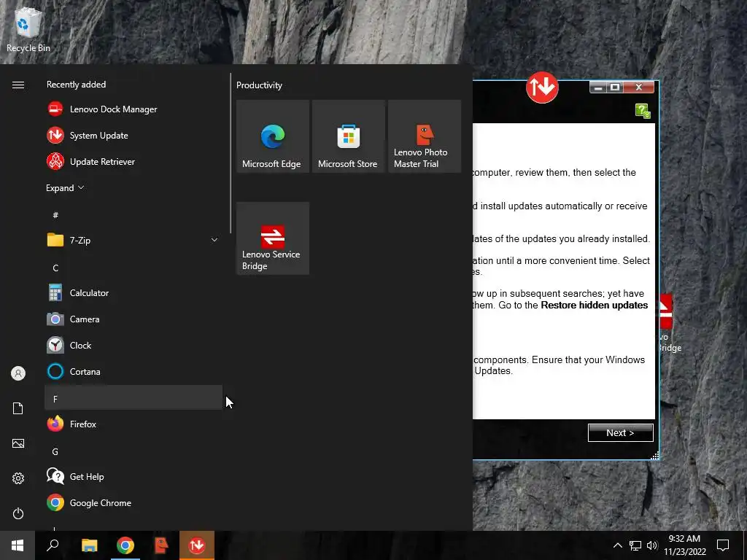Select System Update taskbar button
Image resolution: width=747 pixels, height=560 pixels.
(197, 545)
